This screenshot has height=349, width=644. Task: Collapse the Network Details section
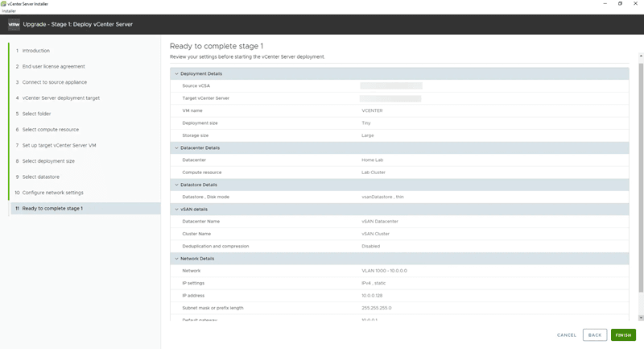[x=176, y=259]
